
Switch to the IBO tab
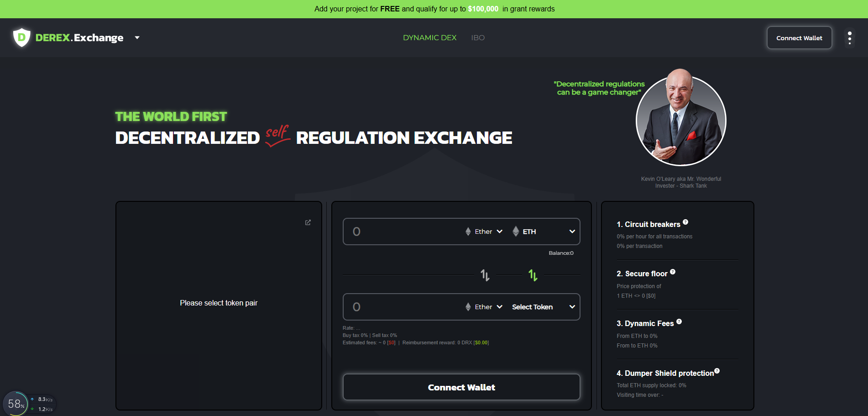point(478,37)
